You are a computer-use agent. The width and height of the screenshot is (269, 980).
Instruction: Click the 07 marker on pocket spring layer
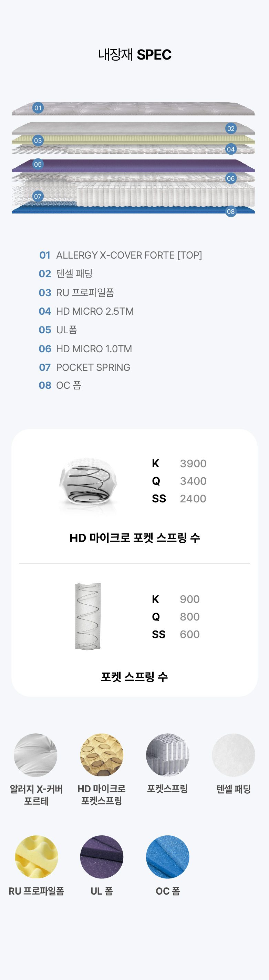coord(38,197)
